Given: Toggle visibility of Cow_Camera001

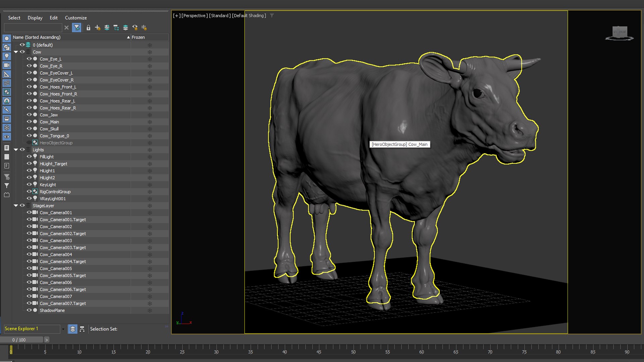Looking at the screenshot, I should point(29,213).
